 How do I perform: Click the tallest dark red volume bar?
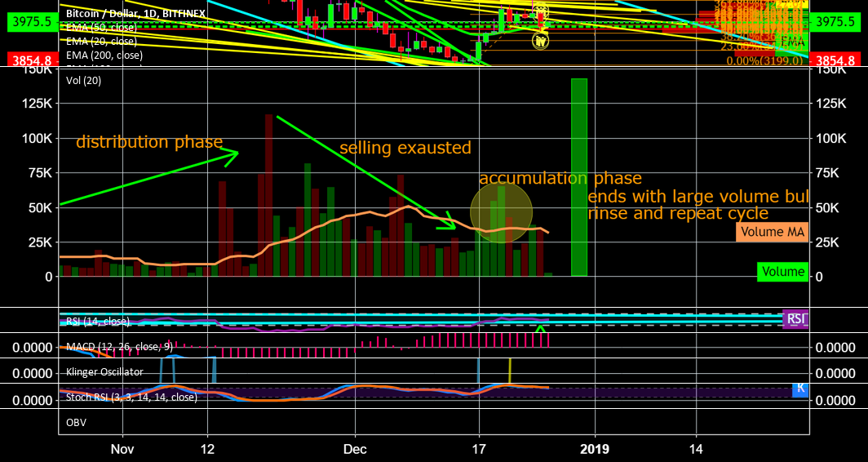click(x=268, y=195)
